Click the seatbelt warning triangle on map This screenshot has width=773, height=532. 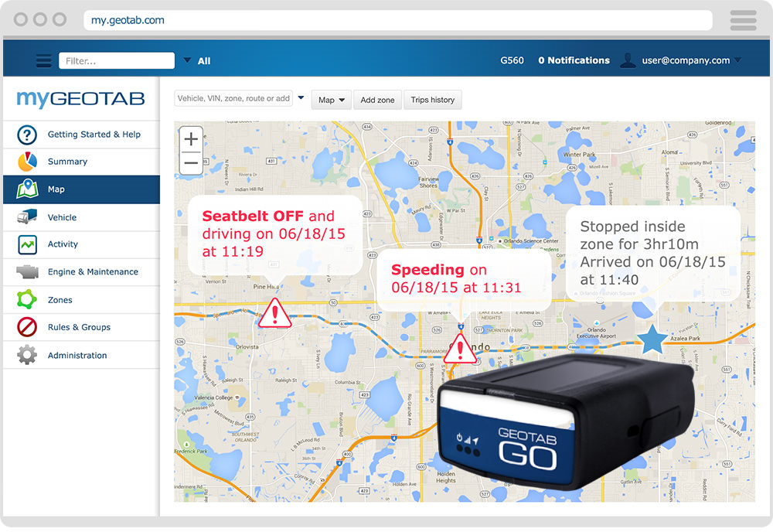tap(274, 314)
